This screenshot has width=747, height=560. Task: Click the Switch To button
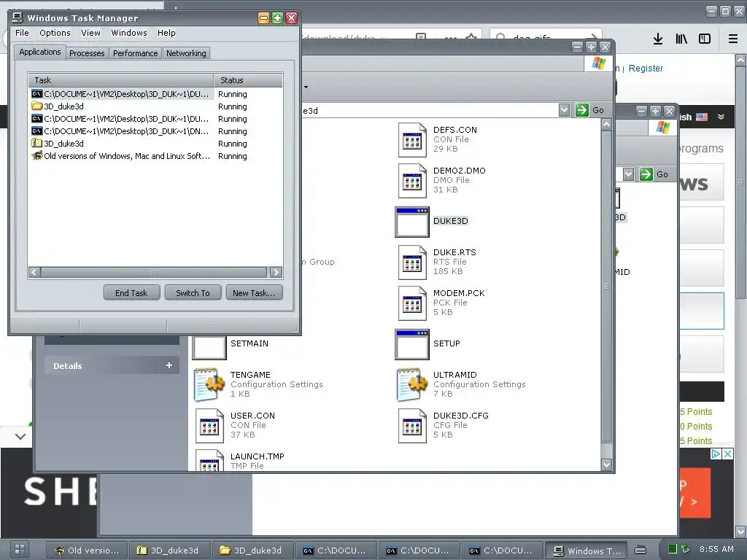[193, 293]
